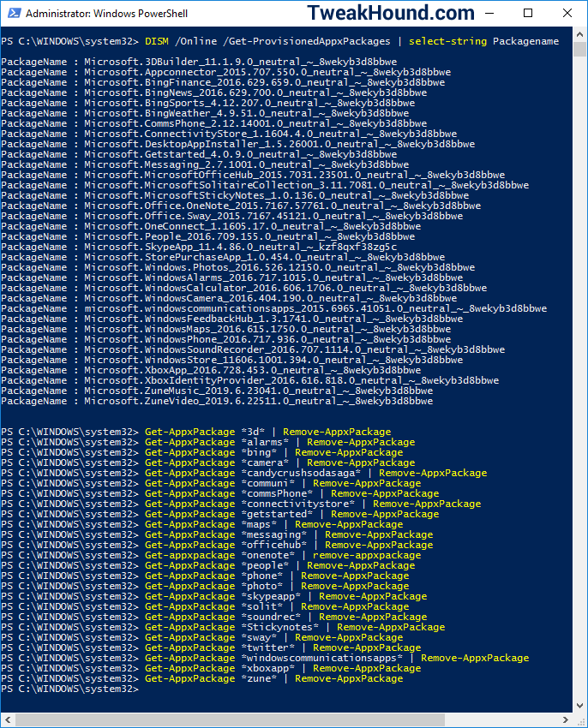Image resolution: width=588 pixels, height=728 pixels.
Task: Click the Microsoft.BingFinance package line
Action: tap(223, 82)
